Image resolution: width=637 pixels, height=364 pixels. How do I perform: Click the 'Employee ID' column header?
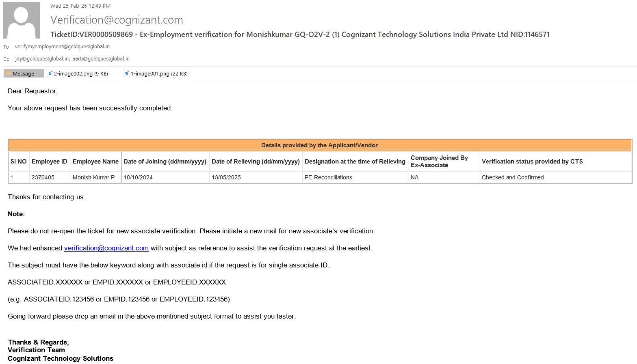coord(50,162)
